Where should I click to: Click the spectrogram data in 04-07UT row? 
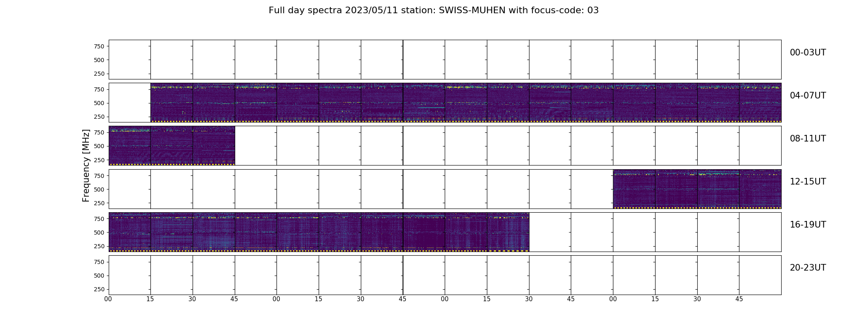tap(466, 103)
